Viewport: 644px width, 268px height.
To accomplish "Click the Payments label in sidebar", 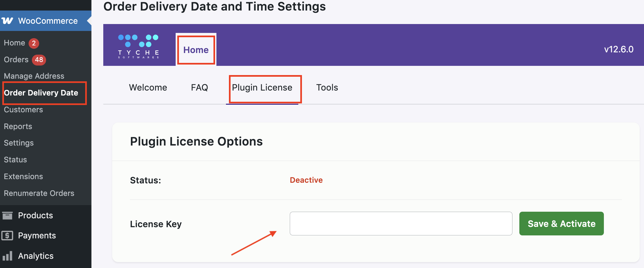I will pyautogui.click(x=37, y=235).
